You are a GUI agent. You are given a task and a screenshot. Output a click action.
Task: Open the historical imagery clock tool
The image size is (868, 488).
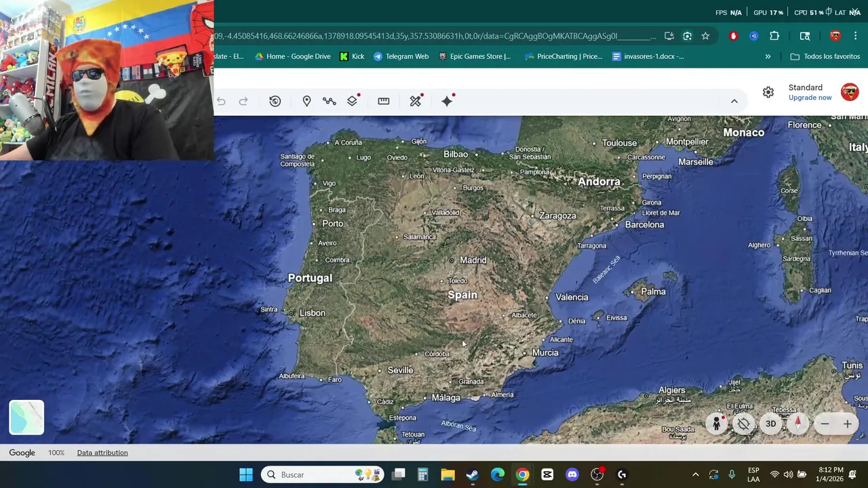tap(275, 101)
